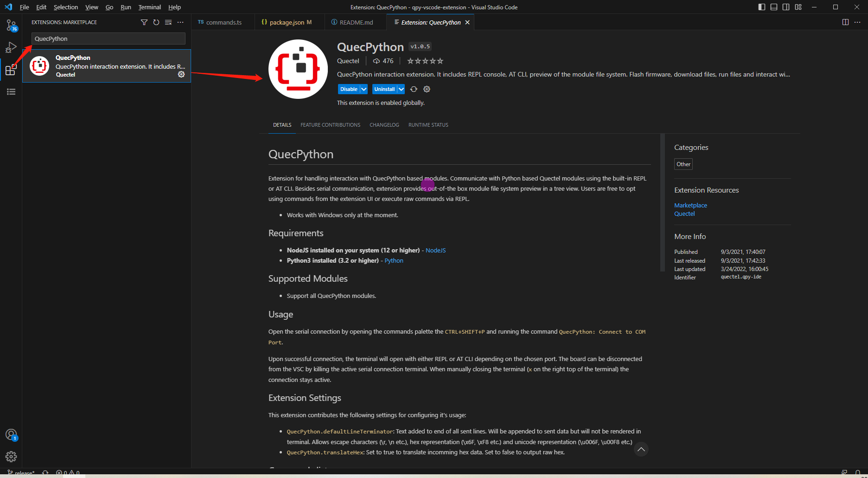Open the Edit menu
Screen dimensions: 868x478
pos(41,7)
